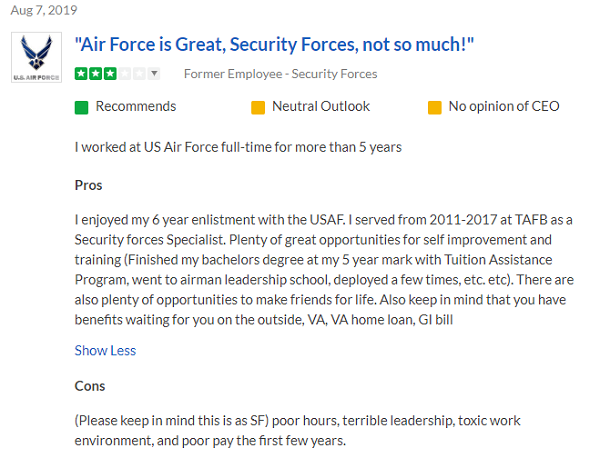The height and width of the screenshot is (458, 600).
Task: Click the first green rating star
Action: click(80, 74)
